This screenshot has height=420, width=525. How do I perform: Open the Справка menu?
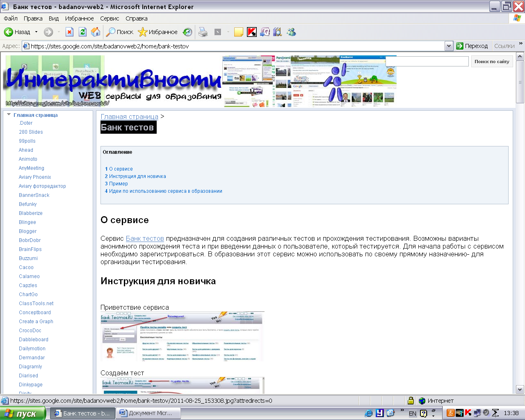point(137,18)
